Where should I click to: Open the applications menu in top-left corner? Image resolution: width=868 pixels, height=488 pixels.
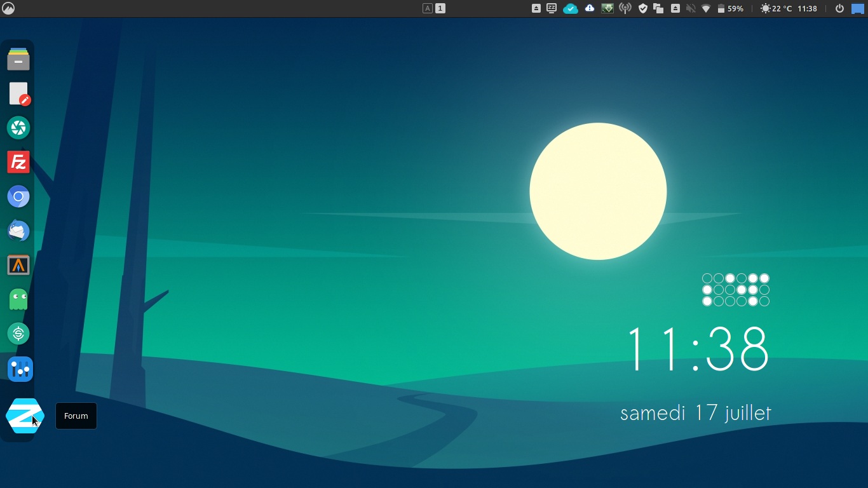click(x=8, y=8)
